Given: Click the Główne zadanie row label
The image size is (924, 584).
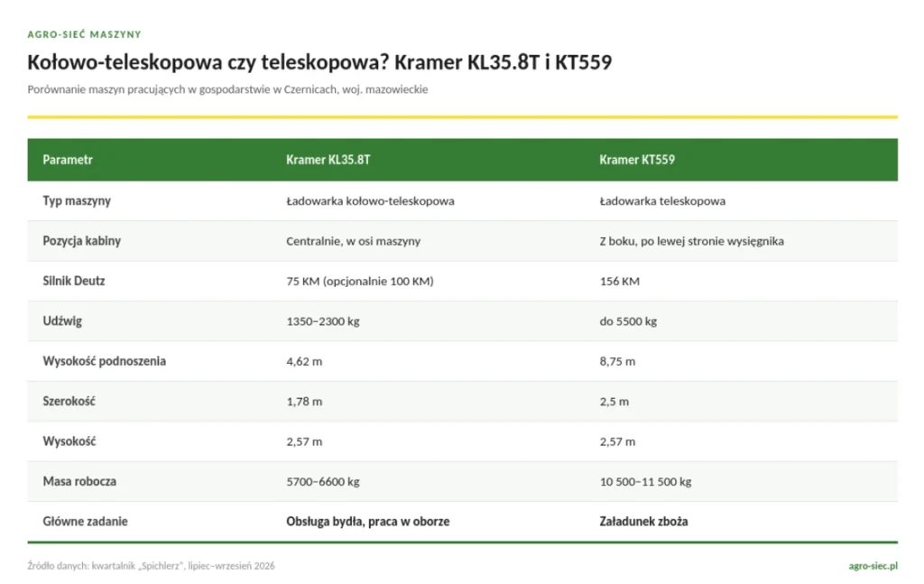Looking at the screenshot, I should click(x=86, y=522).
